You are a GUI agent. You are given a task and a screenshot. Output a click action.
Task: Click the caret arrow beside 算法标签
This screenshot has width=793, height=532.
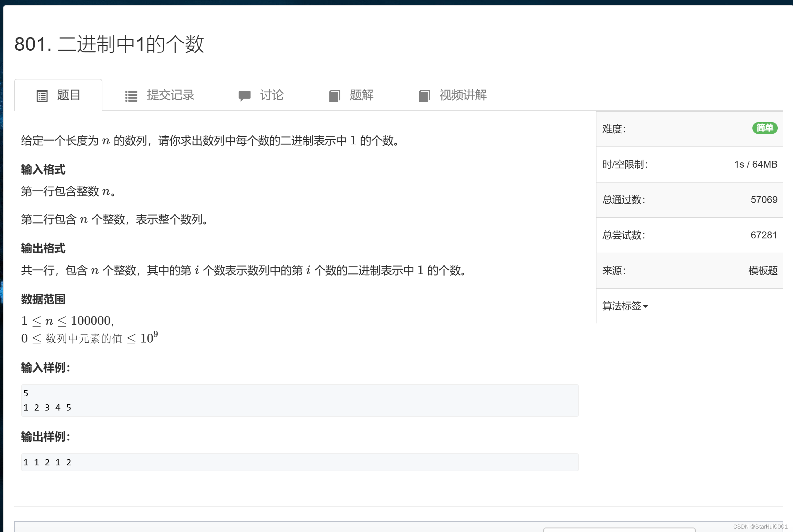(x=646, y=306)
